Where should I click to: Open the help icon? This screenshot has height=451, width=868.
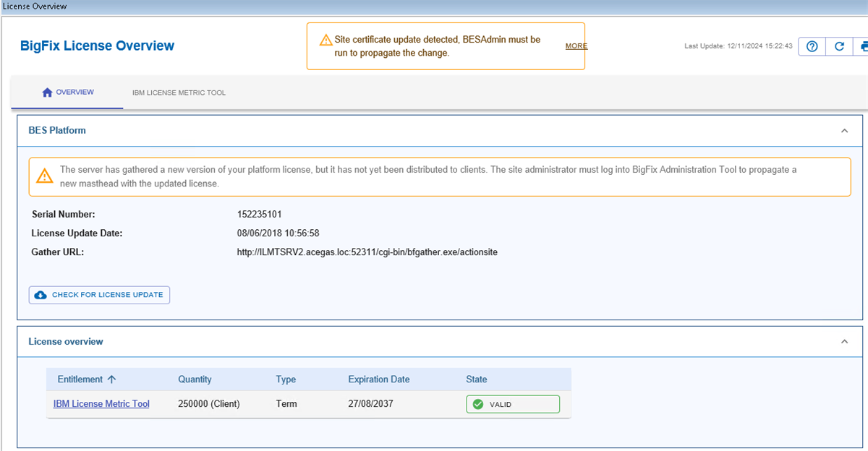coord(811,46)
